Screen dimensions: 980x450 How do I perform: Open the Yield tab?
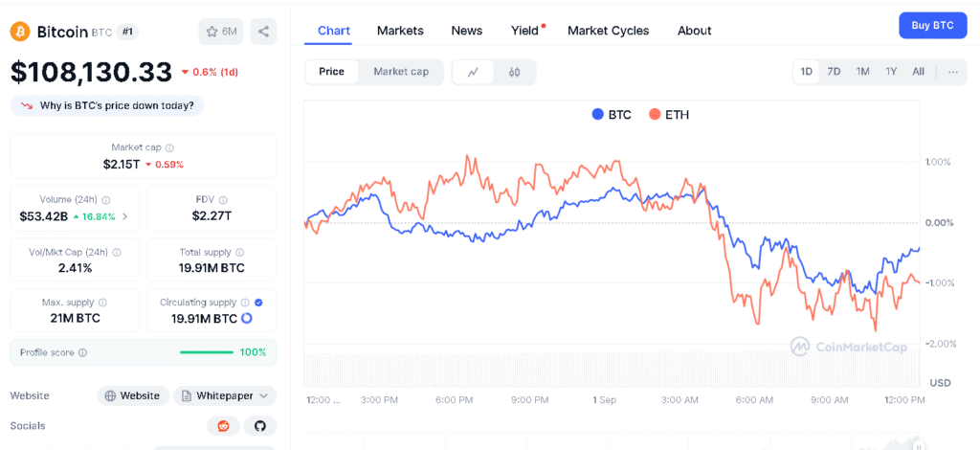click(525, 31)
